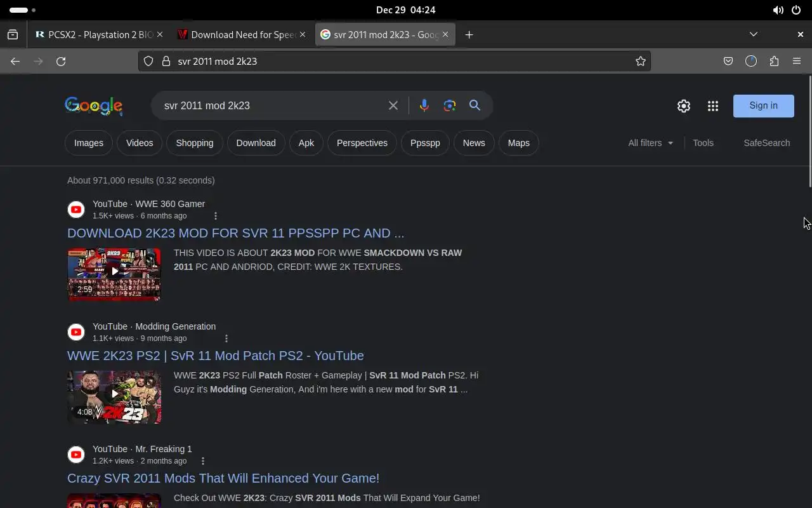Open a new tab with plus button

tap(469, 34)
